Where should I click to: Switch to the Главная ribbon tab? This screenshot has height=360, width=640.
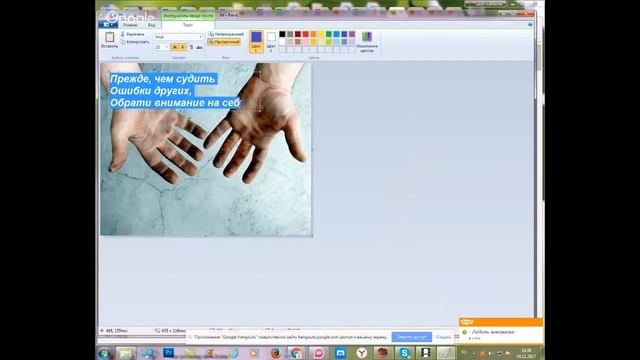pos(130,25)
